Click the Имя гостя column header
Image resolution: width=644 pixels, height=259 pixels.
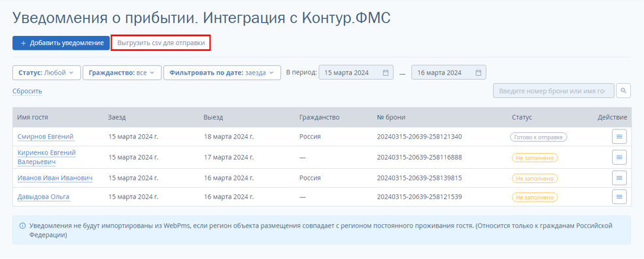click(x=33, y=118)
